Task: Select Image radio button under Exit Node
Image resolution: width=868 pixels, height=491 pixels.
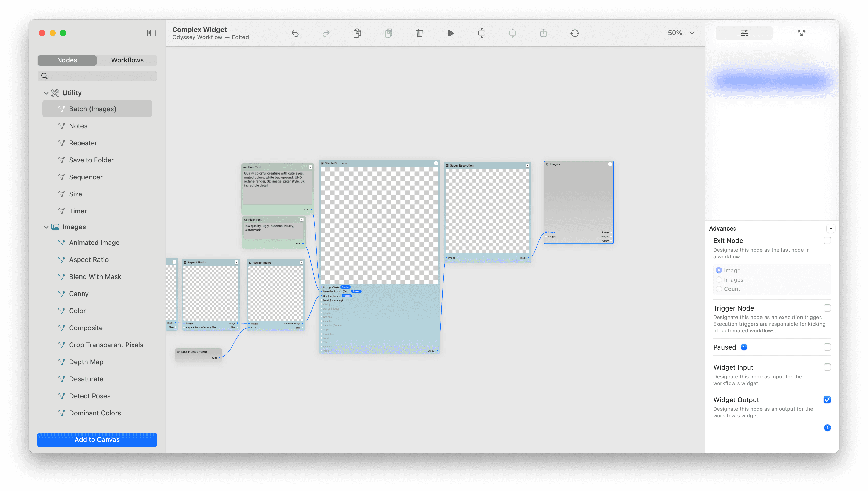Action: [719, 270]
